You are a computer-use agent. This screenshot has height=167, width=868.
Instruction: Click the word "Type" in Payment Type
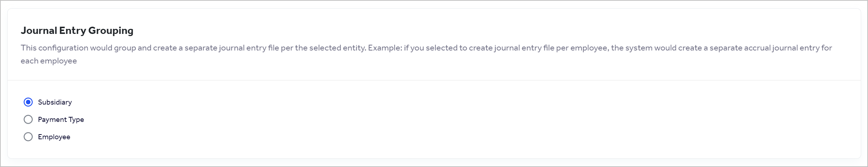click(76, 119)
